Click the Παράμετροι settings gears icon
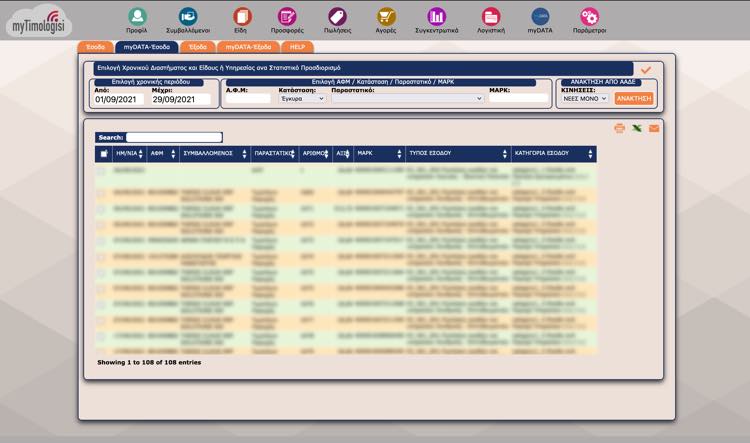 [589, 17]
